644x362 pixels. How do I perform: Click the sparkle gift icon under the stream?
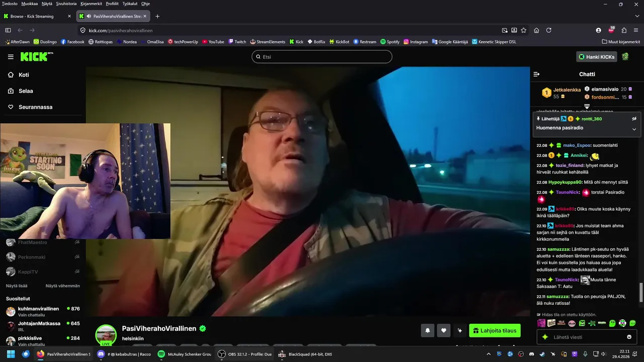459,330
